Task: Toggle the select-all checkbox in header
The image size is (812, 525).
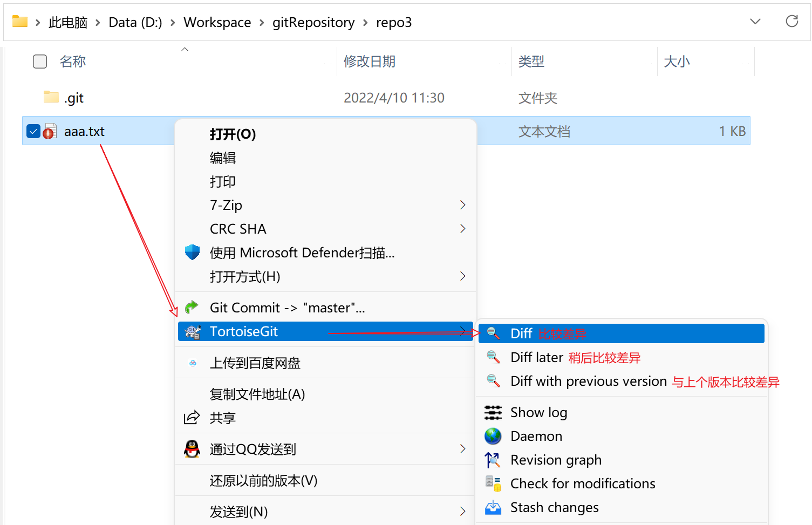Action: [x=40, y=62]
